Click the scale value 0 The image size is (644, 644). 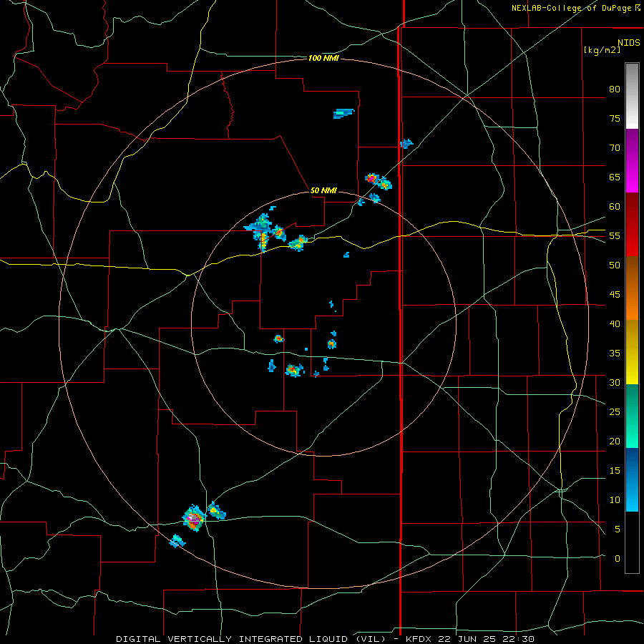click(x=618, y=559)
